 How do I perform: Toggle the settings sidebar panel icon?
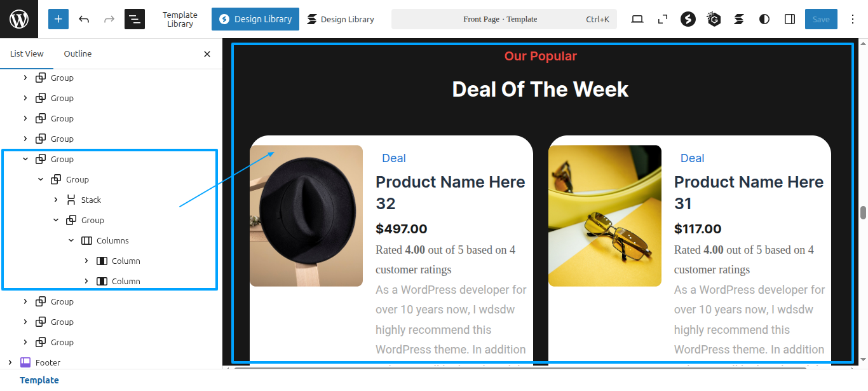[x=790, y=19]
